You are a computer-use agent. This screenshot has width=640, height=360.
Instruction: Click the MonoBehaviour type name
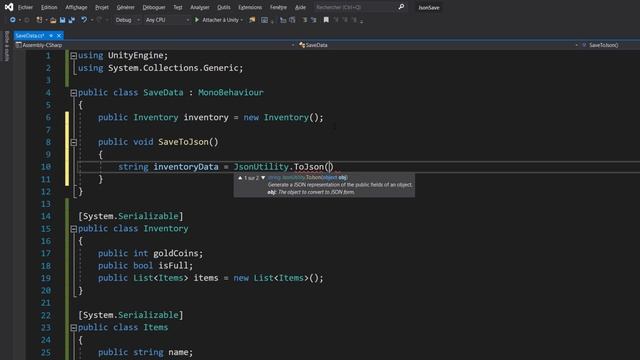pos(231,93)
